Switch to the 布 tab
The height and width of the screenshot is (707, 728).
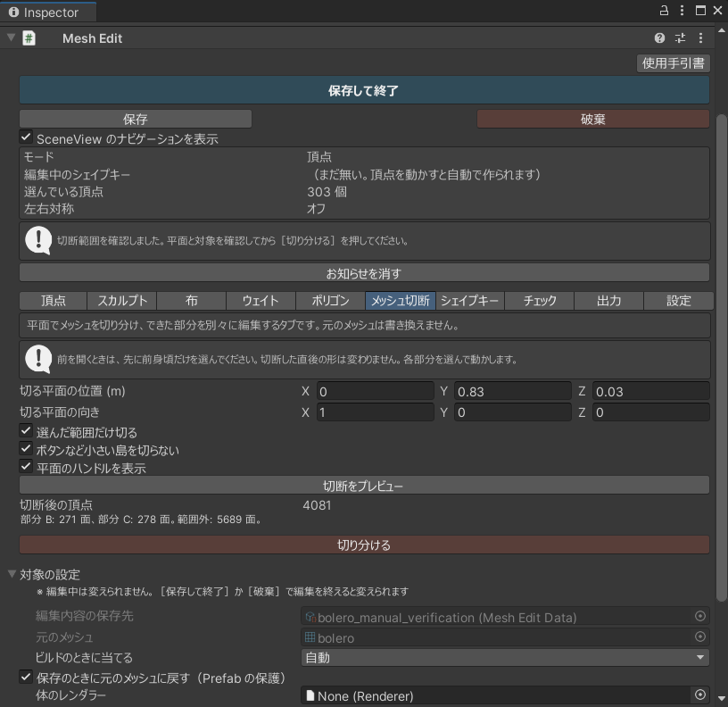click(x=191, y=301)
